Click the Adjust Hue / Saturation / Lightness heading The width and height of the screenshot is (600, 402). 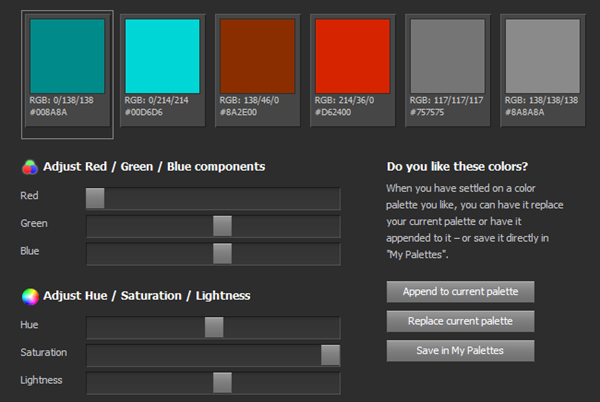pos(147,296)
